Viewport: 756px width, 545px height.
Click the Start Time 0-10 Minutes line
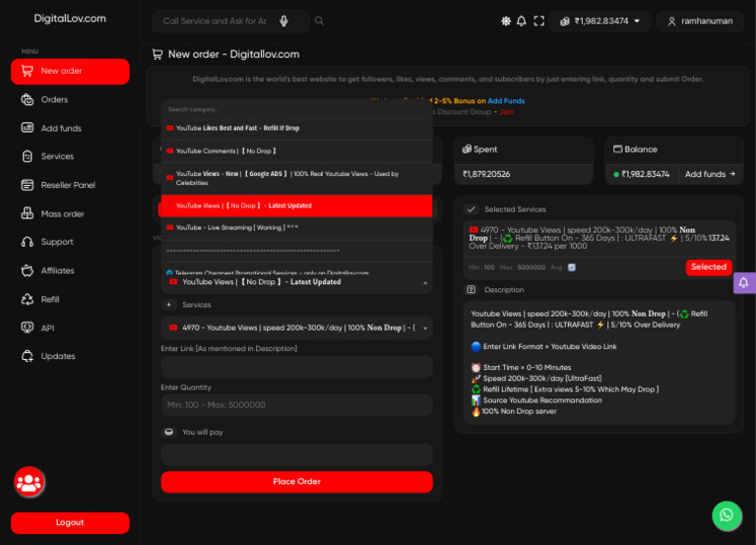tap(521, 367)
